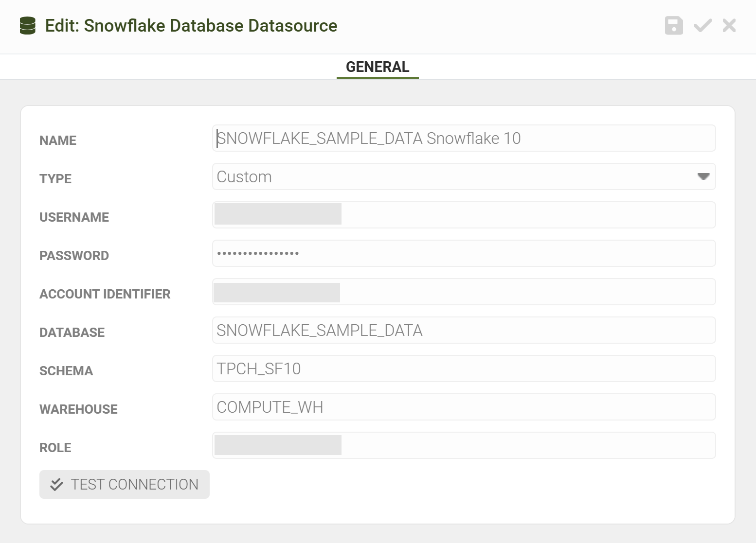Save the datasource with the floppy disk icon
Screen dimensions: 756x543
[x=674, y=25]
